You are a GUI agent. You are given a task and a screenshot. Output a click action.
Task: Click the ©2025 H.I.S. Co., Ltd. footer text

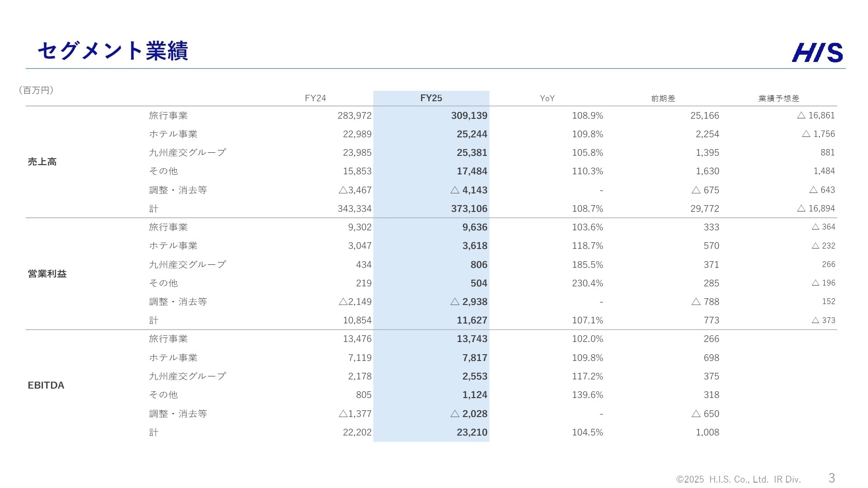pyautogui.click(x=738, y=479)
